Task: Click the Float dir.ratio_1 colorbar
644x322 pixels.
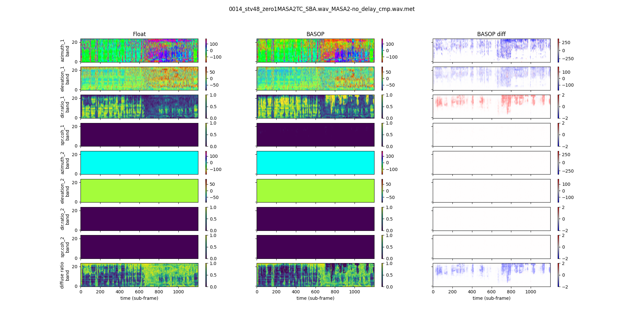Action: coord(206,107)
